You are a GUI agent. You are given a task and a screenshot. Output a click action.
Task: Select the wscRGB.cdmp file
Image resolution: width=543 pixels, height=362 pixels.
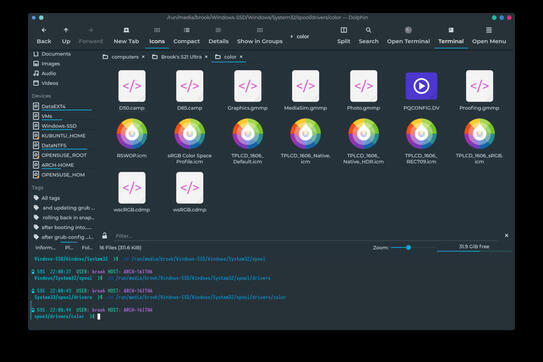tap(132, 192)
